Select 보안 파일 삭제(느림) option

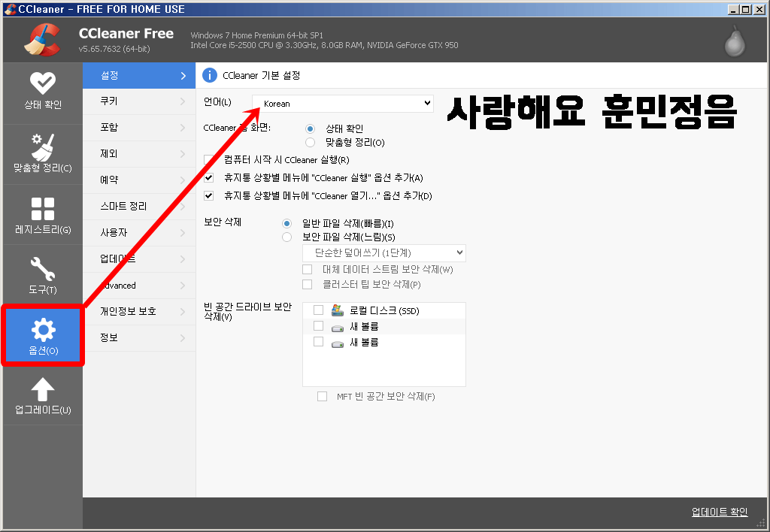(x=286, y=237)
